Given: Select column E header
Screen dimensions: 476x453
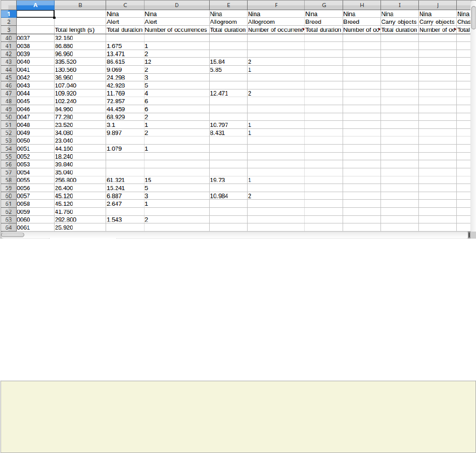Looking at the screenshot, I should (x=228, y=5).
